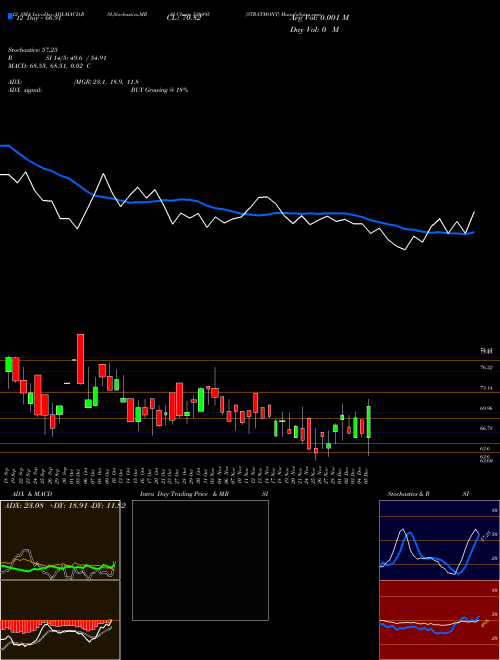Click the 'ADX signal:' label
Screen dimensions: 500x660
(x=24, y=90)
